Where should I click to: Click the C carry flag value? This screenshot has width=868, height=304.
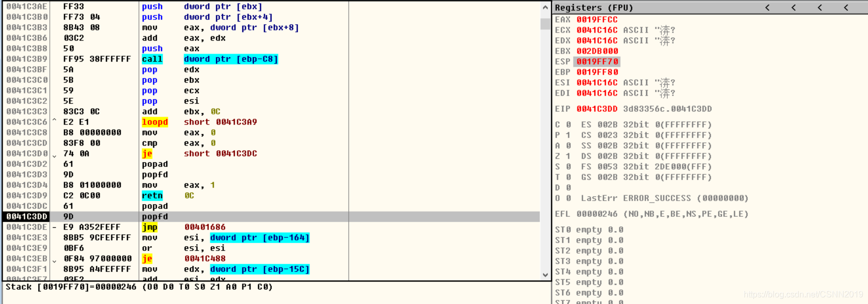569,124
